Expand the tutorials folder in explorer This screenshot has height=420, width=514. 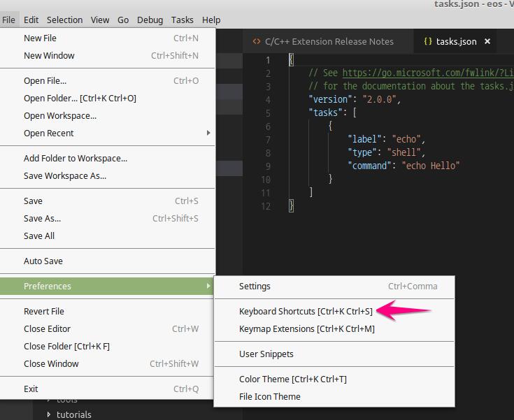[73, 414]
